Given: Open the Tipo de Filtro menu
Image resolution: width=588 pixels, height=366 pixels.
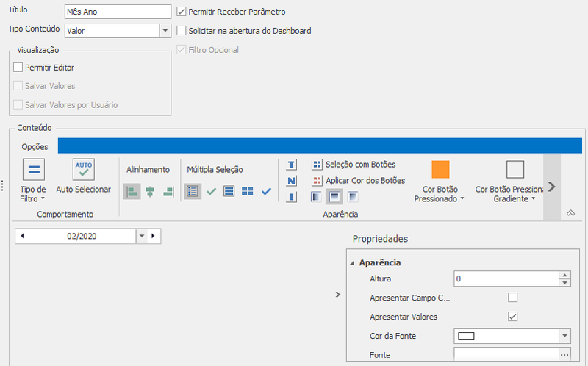Looking at the screenshot, I should tap(33, 180).
